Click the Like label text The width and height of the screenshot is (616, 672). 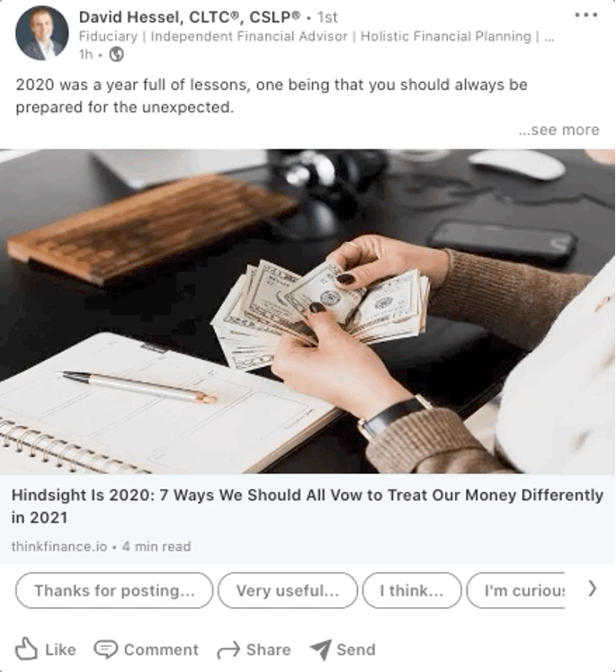60,650
